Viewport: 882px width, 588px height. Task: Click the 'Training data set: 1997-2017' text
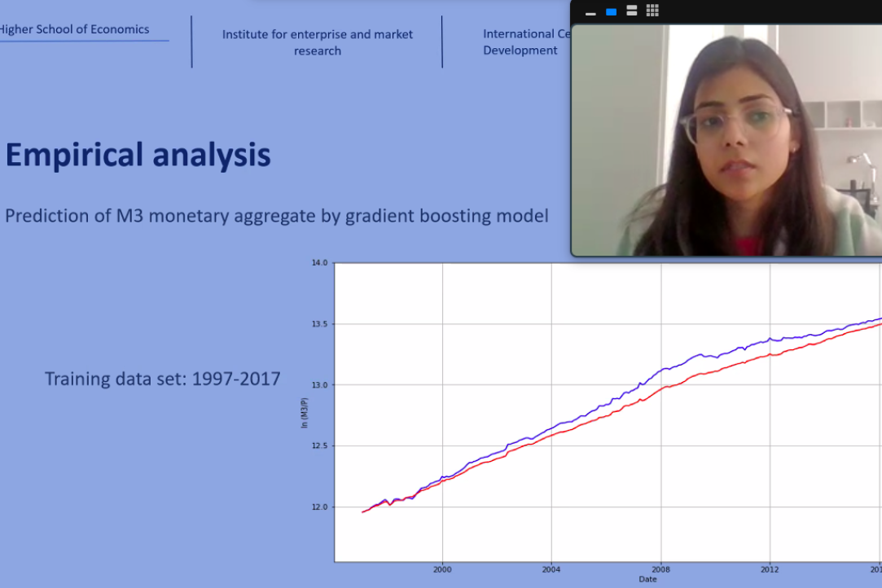pos(162,379)
